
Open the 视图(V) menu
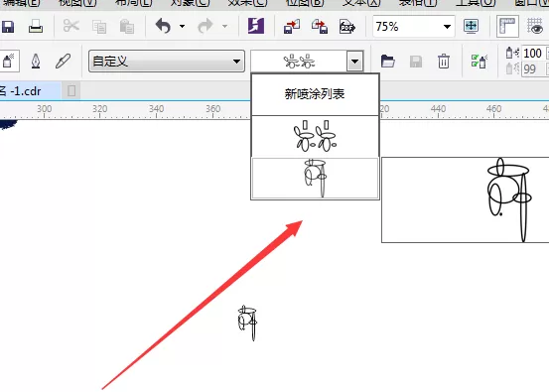(77, 3)
